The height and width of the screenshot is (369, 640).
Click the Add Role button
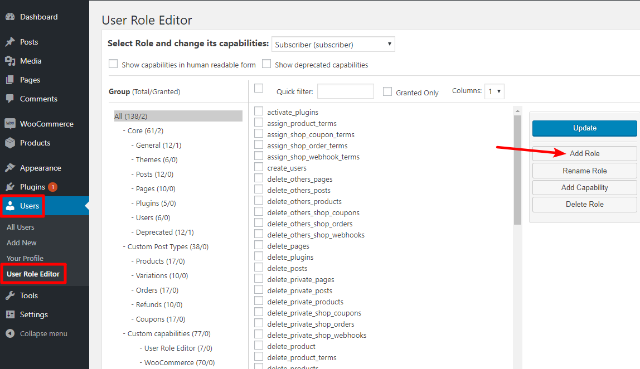point(584,153)
